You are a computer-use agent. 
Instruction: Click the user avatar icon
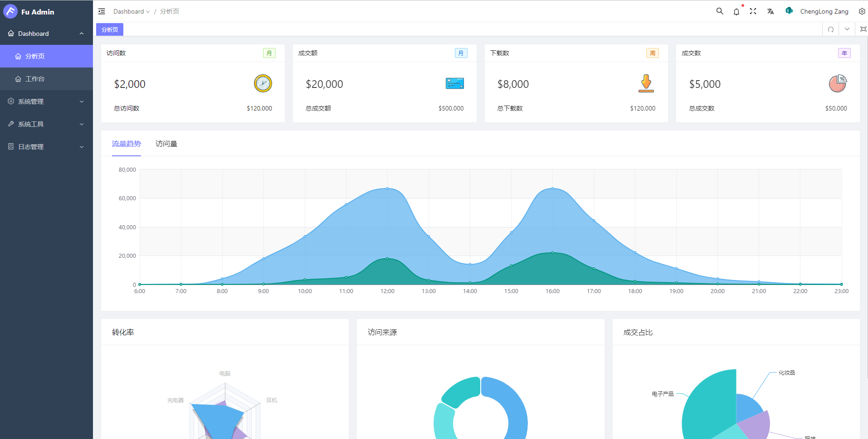(x=789, y=11)
